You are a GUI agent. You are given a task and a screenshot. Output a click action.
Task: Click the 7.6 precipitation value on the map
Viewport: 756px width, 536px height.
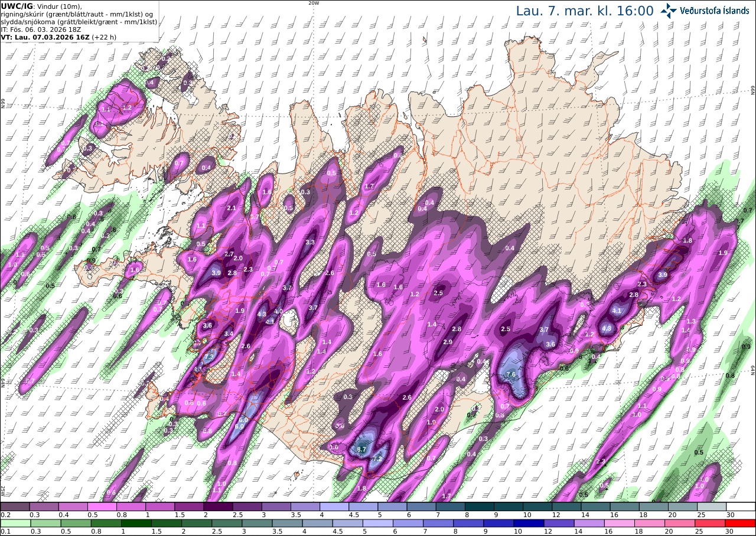(x=511, y=374)
